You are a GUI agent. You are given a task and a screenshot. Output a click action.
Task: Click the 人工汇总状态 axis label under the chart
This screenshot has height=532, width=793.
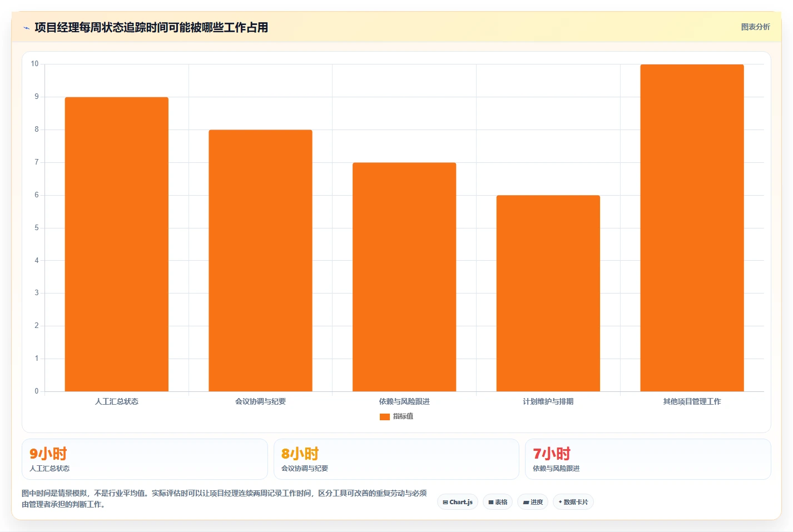pos(116,401)
